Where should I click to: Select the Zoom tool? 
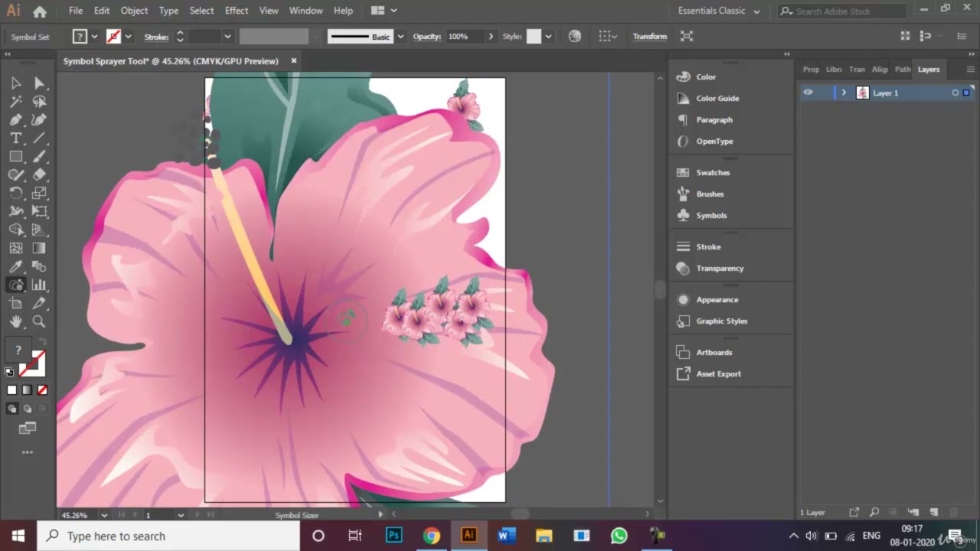[39, 321]
